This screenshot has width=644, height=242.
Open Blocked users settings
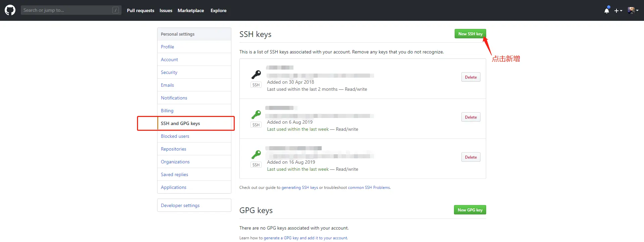(194, 136)
